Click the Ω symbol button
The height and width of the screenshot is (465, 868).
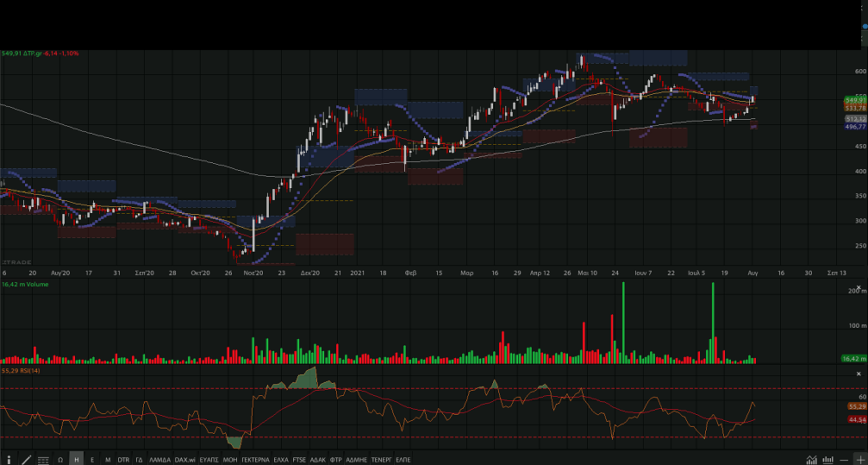coord(60,459)
